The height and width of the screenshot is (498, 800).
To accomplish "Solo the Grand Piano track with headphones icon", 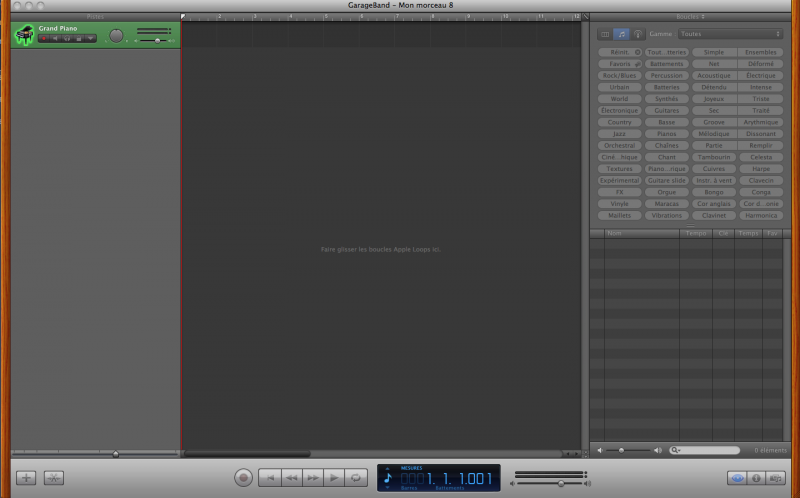I will click(67, 39).
